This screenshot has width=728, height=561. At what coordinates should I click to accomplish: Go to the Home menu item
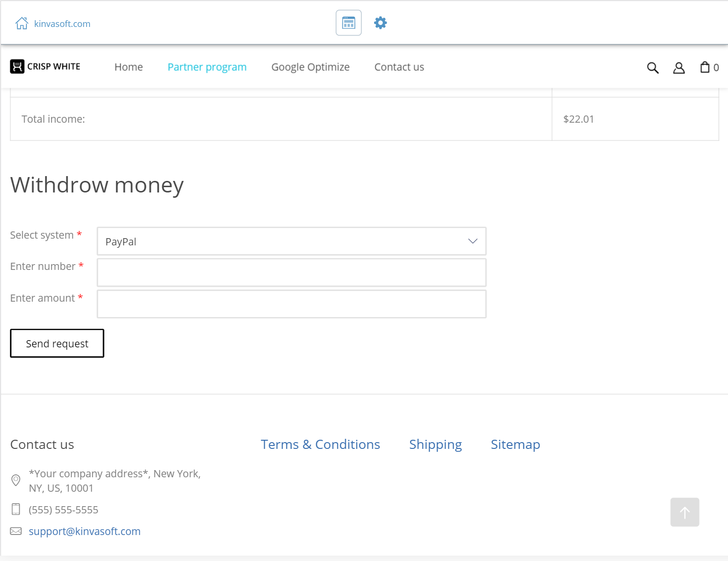[x=129, y=67]
